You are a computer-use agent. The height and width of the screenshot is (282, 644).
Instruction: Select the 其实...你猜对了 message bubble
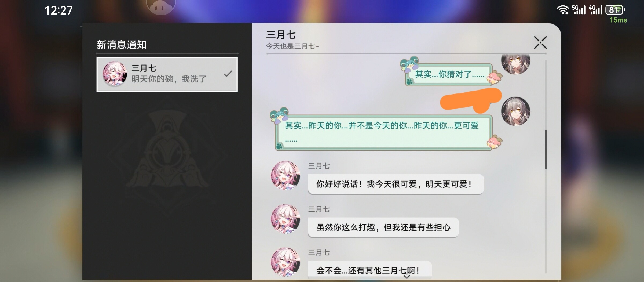tap(449, 74)
